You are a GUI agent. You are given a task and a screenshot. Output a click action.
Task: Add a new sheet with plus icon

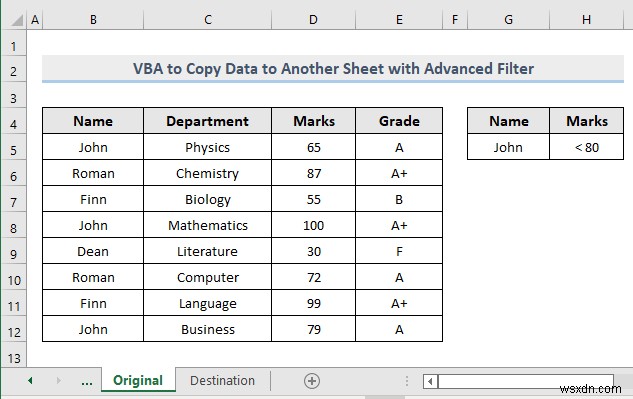[312, 381]
